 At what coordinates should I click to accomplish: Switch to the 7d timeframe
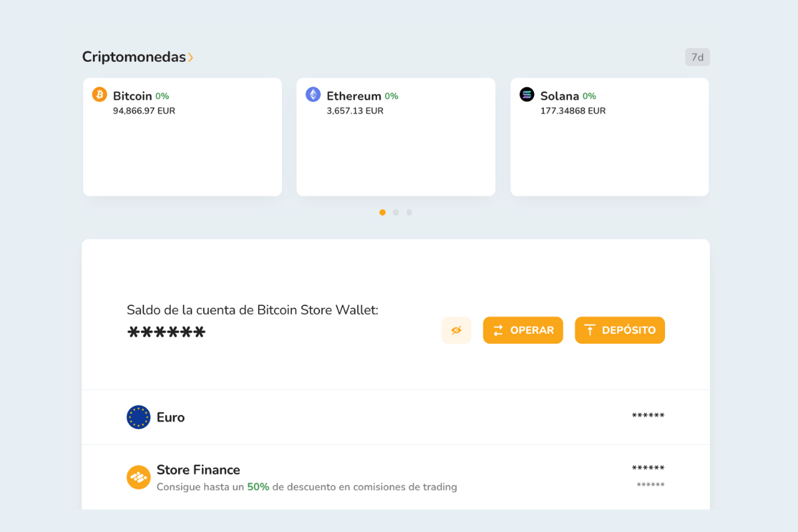pos(697,57)
